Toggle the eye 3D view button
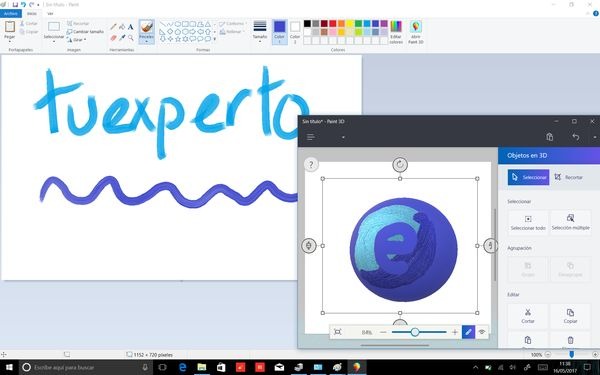 point(482,332)
